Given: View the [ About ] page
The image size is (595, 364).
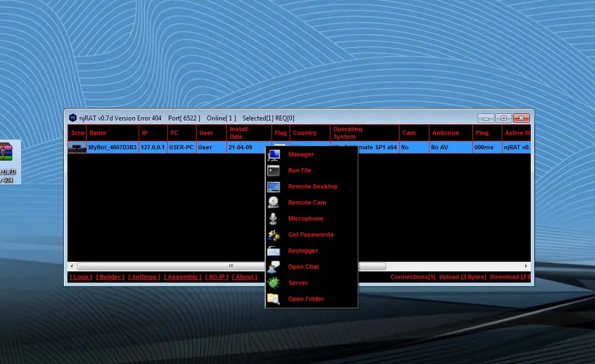Looking at the screenshot, I should pos(244,277).
